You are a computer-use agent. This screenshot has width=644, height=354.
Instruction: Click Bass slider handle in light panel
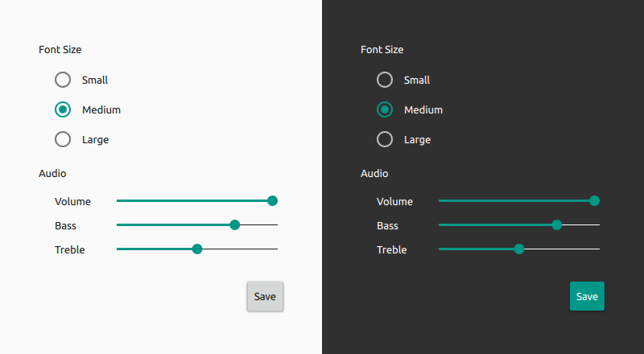tap(235, 225)
